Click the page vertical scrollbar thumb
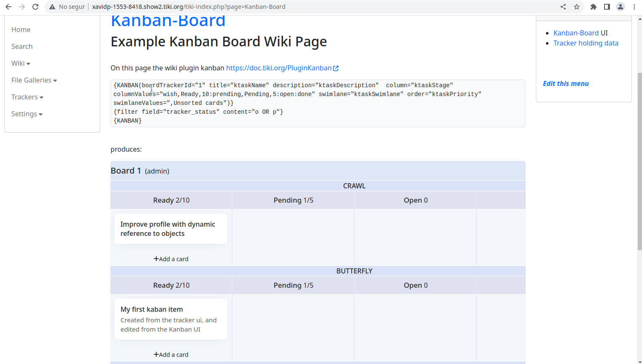The width and height of the screenshot is (642, 364). click(640, 161)
